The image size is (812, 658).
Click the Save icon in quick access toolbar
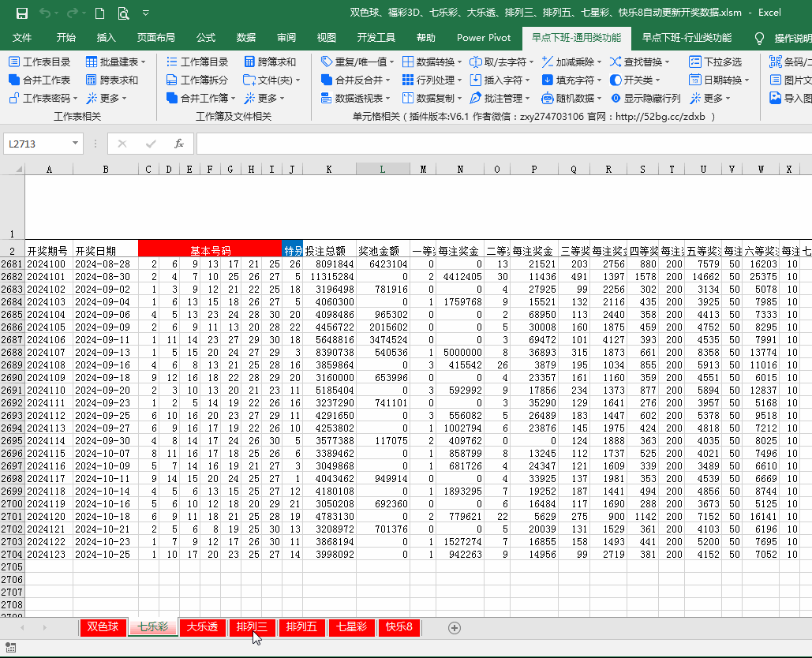(x=22, y=13)
